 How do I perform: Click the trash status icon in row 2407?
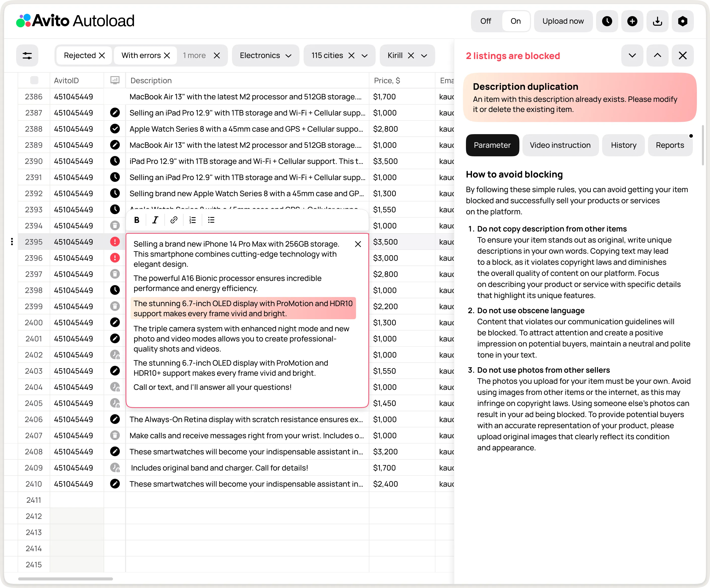[x=115, y=435]
